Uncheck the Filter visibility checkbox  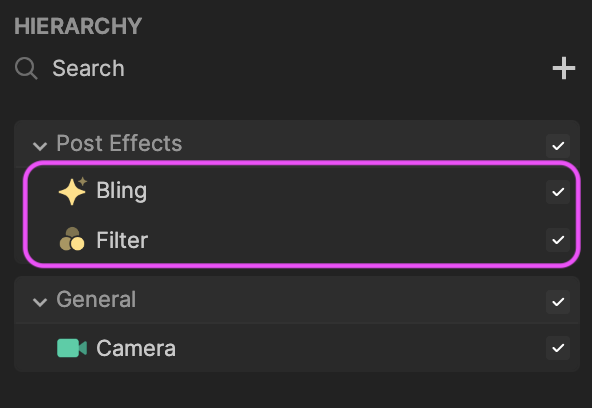click(558, 240)
